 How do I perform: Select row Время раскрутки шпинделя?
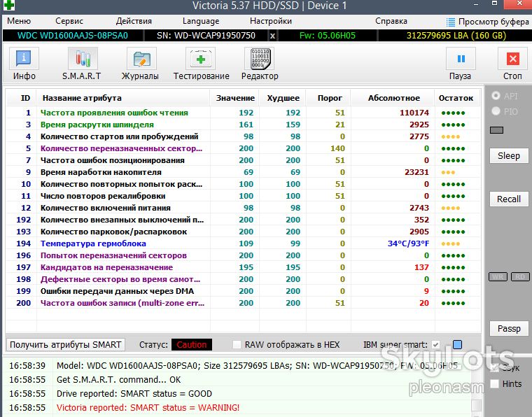243,125
